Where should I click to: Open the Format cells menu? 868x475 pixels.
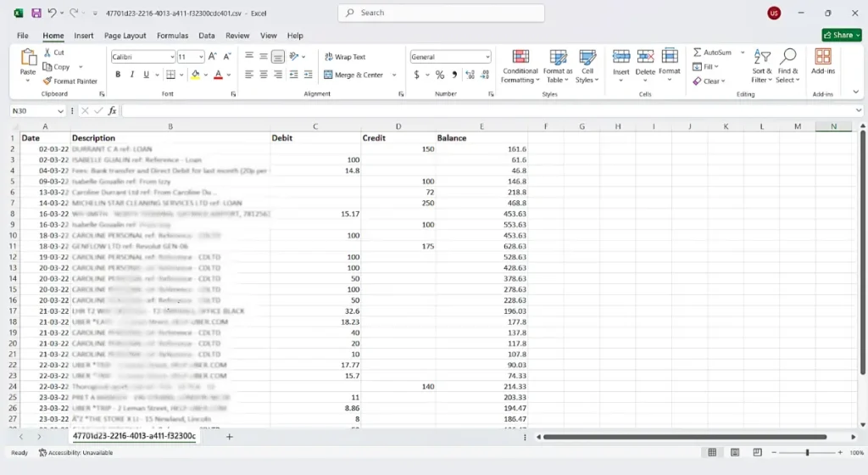pos(670,66)
